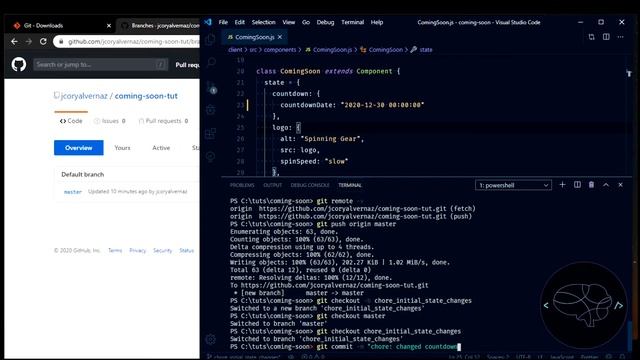
Task: Open the Debug view in activity bar
Action: (211, 110)
